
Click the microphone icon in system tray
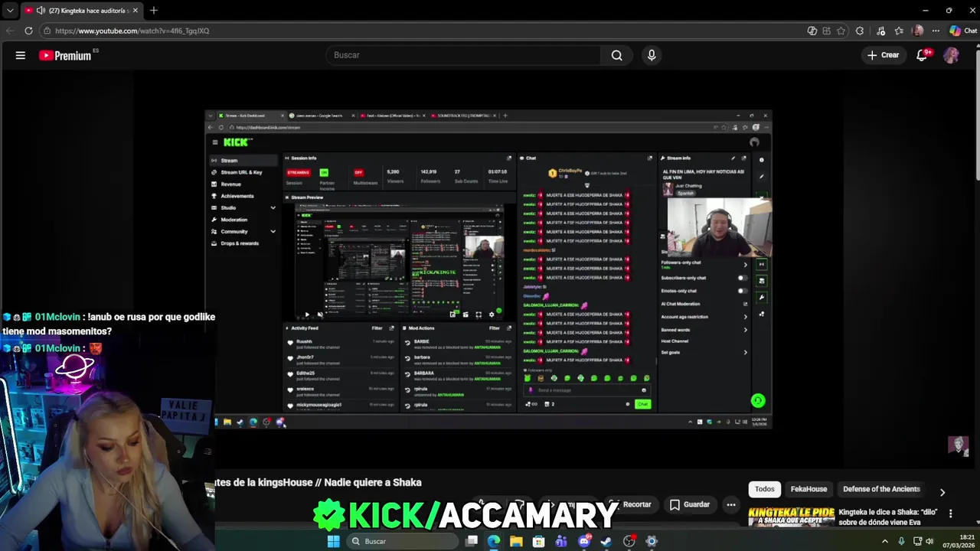pos(901,541)
